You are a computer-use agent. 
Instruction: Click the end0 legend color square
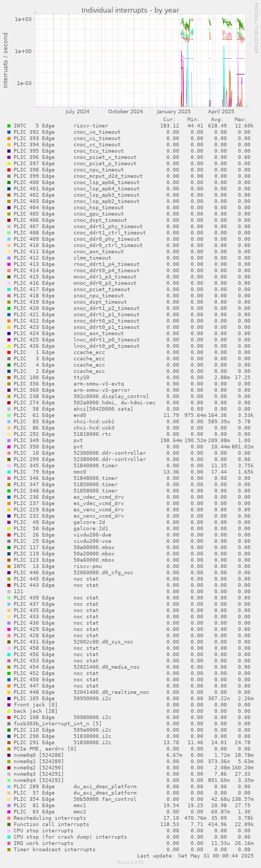(9, 415)
